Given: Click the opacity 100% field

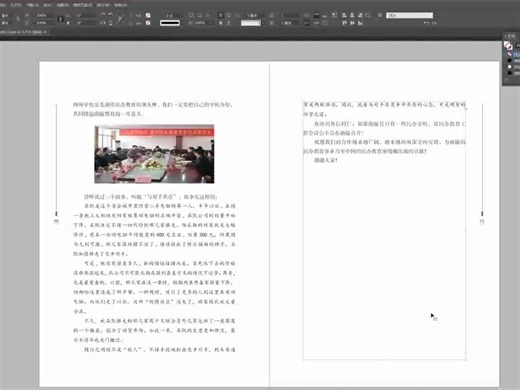Looking at the screenshot, I should pos(203,23).
